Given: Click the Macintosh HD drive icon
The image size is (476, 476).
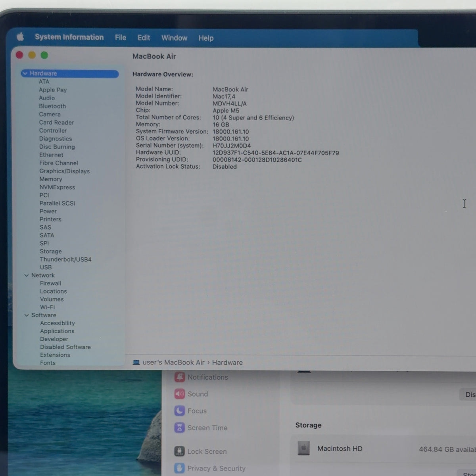Looking at the screenshot, I should [303, 448].
